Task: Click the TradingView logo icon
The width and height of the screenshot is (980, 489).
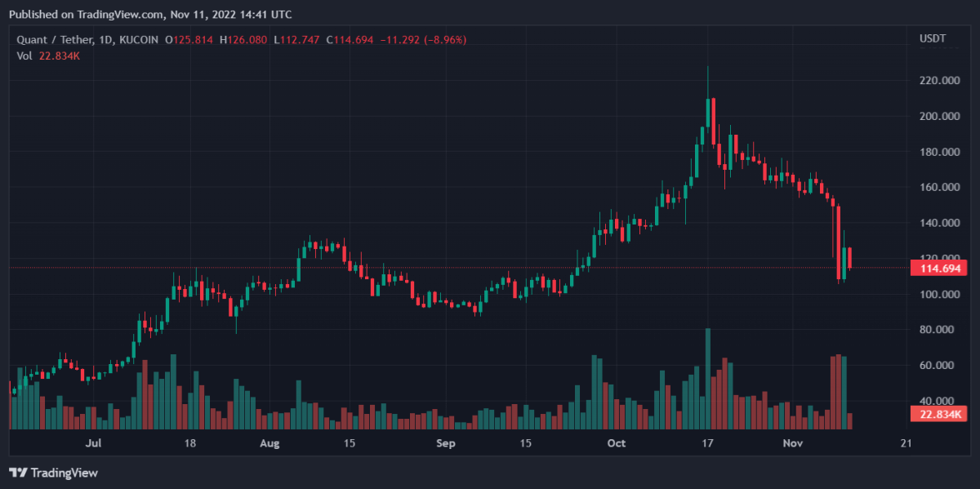Action: (x=19, y=473)
